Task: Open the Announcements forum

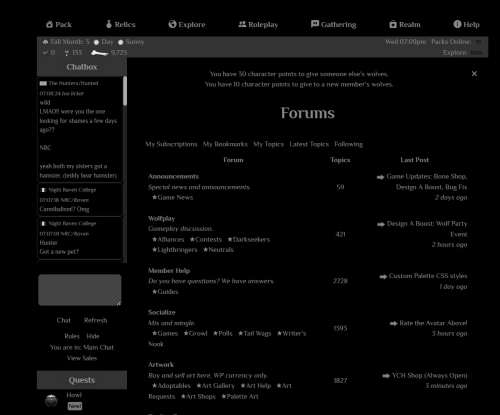Action: pos(173,176)
